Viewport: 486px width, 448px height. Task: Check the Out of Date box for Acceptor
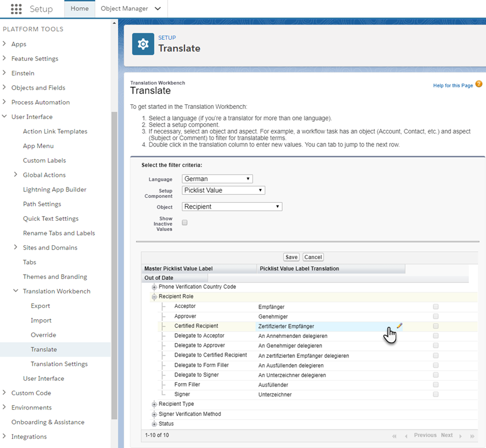tap(435, 306)
